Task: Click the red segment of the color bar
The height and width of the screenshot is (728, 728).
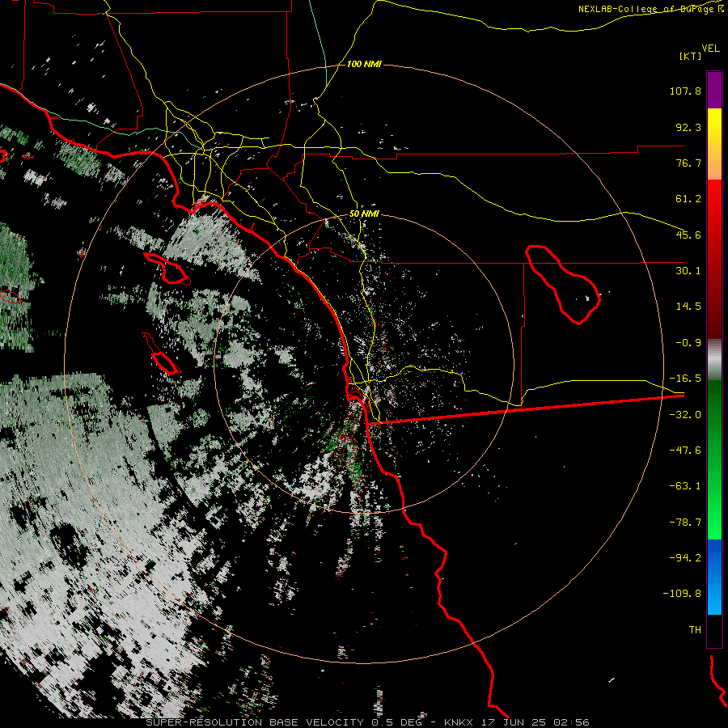Action: [714, 259]
